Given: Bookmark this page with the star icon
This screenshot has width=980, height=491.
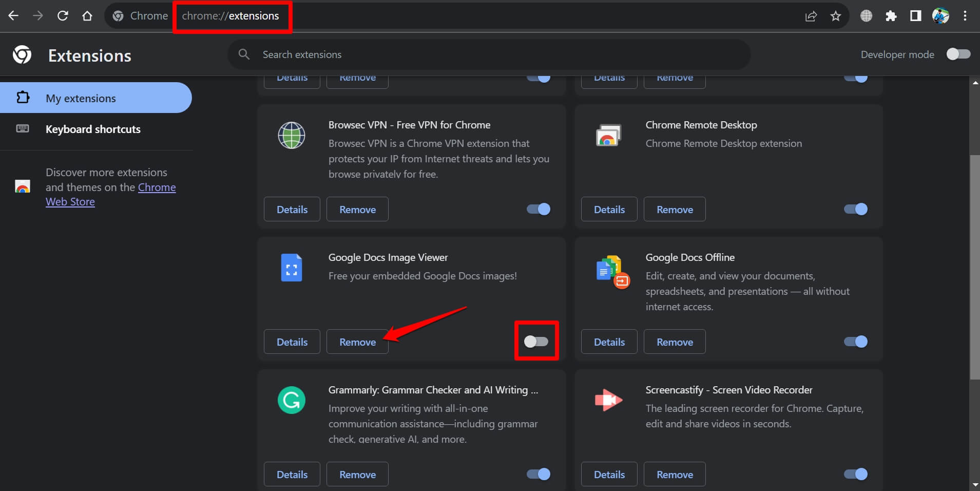Looking at the screenshot, I should click(x=836, y=16).
